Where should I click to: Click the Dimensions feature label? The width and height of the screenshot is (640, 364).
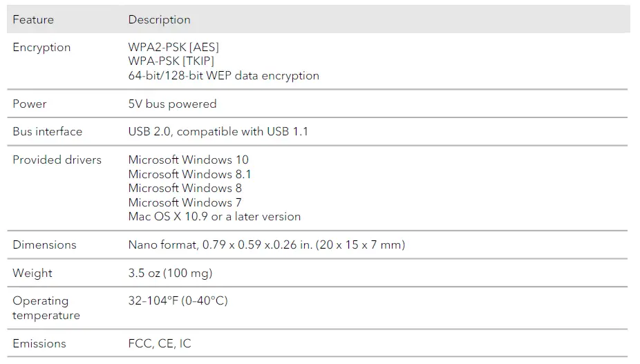(x=44, y=245)
